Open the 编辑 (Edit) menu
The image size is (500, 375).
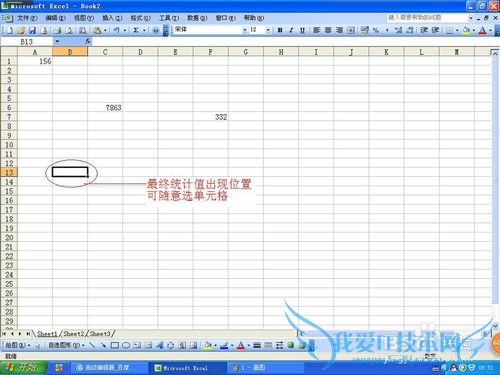[x=55, y=18]
